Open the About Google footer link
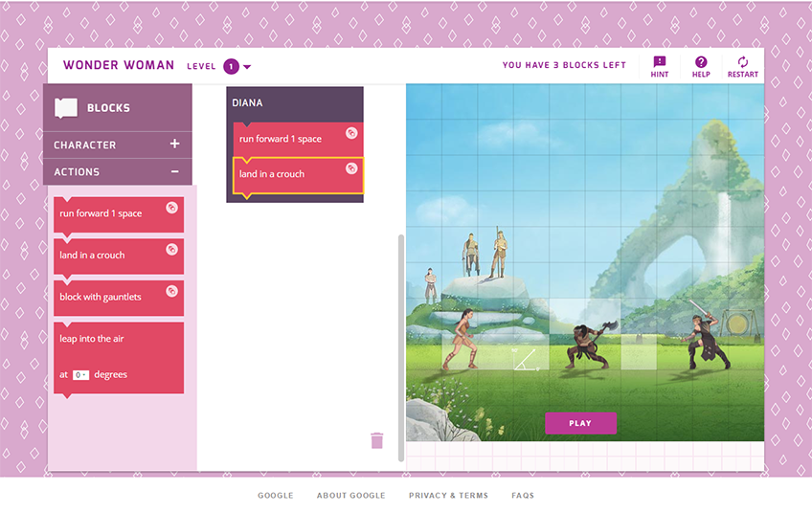 (x=351, y=496)
